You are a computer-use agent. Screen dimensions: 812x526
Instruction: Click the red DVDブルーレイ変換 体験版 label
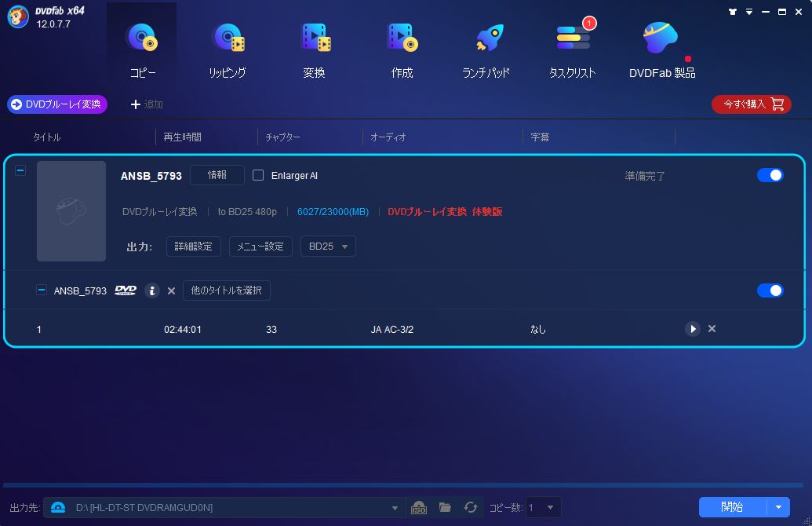(445, 211)
